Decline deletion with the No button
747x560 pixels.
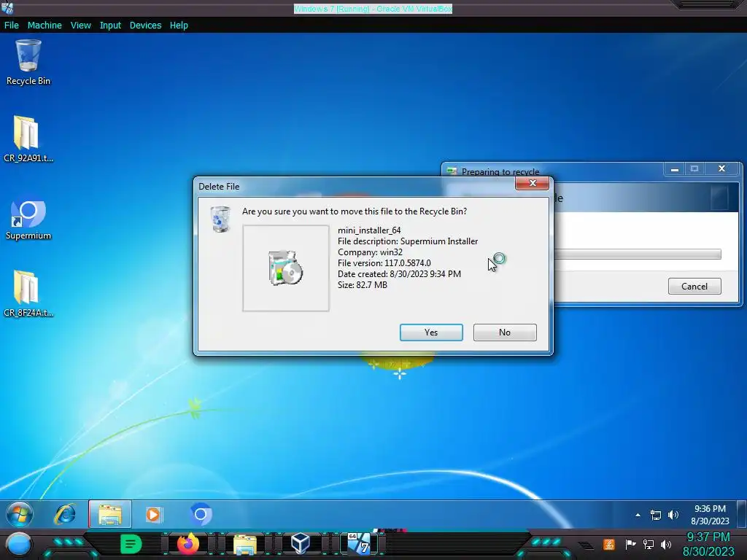click(x=505, y=332)
